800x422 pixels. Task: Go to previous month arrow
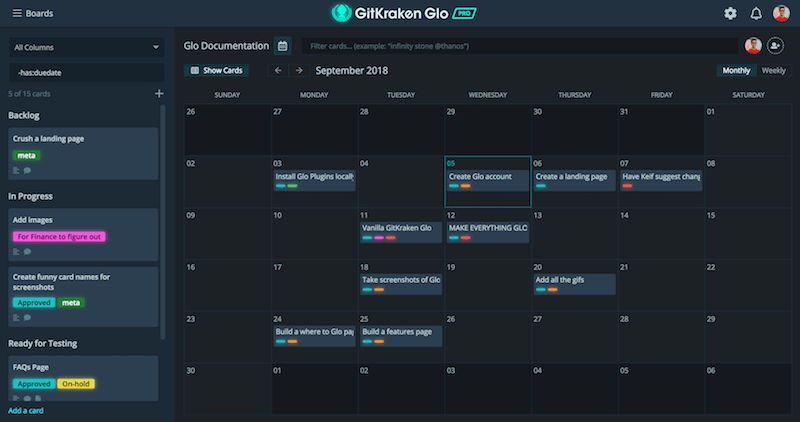(278, 70)
